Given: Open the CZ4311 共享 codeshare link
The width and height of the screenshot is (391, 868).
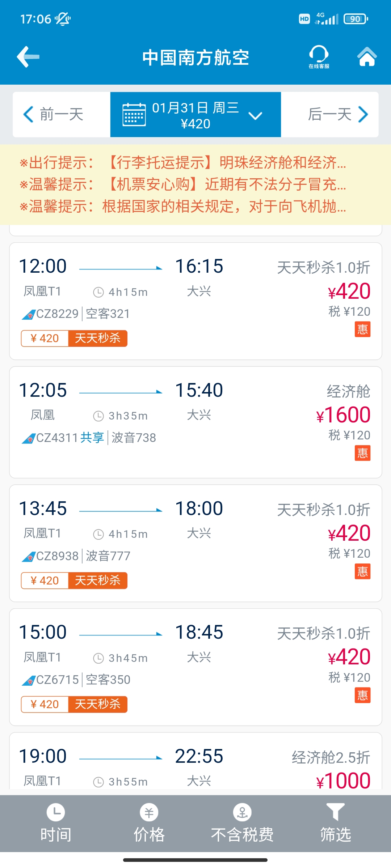Looking at the screenshot, I should click(92, 438).
